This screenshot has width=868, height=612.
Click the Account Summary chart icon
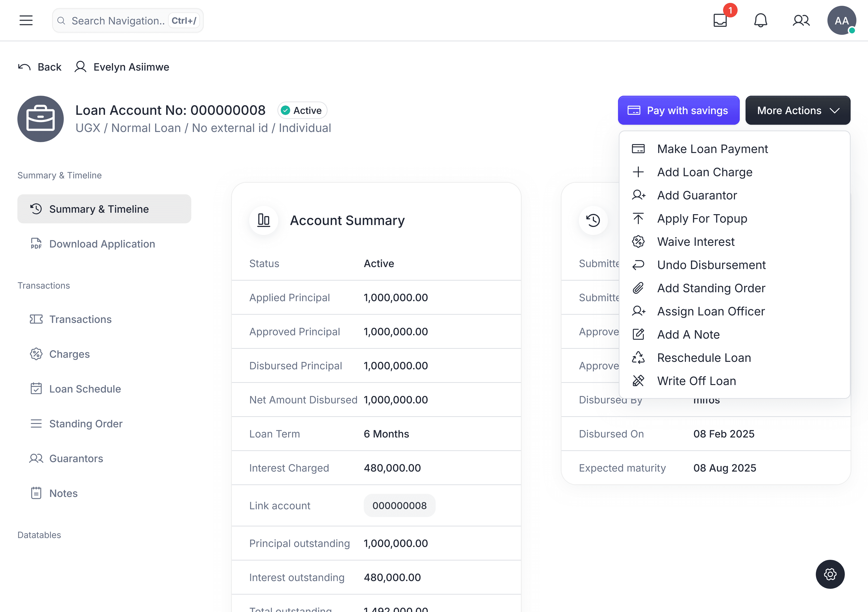(x=263, y=220)
